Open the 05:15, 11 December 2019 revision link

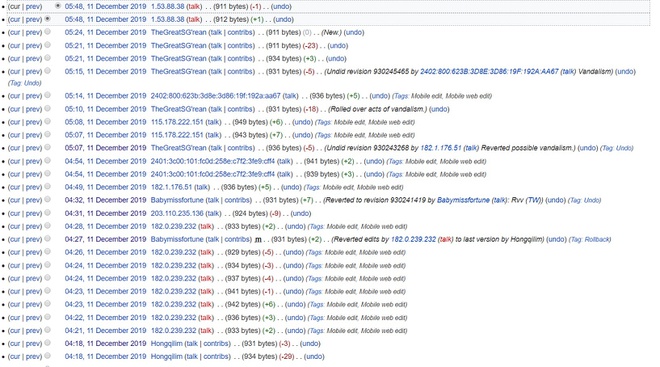[105, 72]
